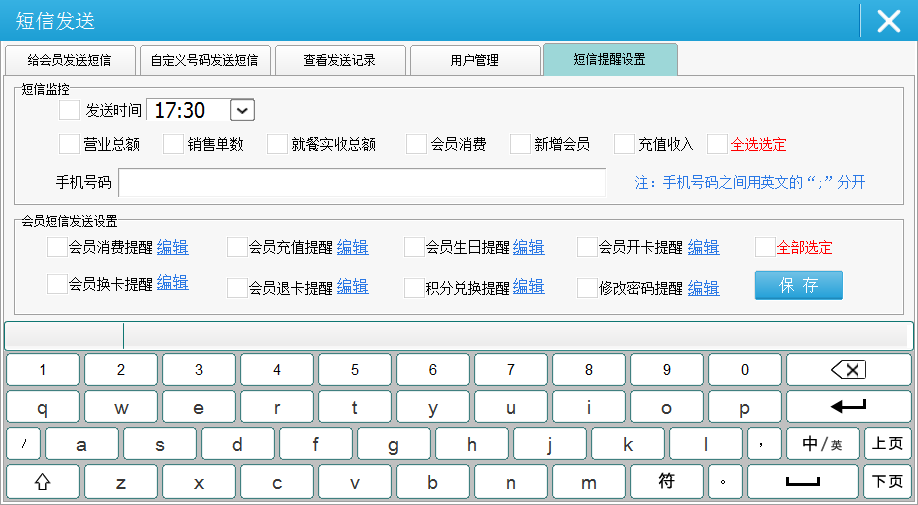This screenshot has width=918, height=505.
Task: Click the 手机号码 input field
Action: pyautogui.click(x=361, y=183)
